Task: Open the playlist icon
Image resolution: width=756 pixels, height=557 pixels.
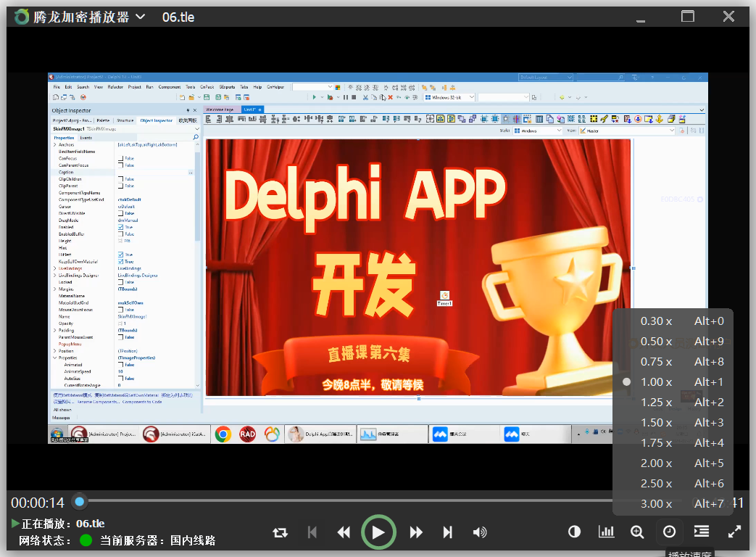Action: coord(701,532)
